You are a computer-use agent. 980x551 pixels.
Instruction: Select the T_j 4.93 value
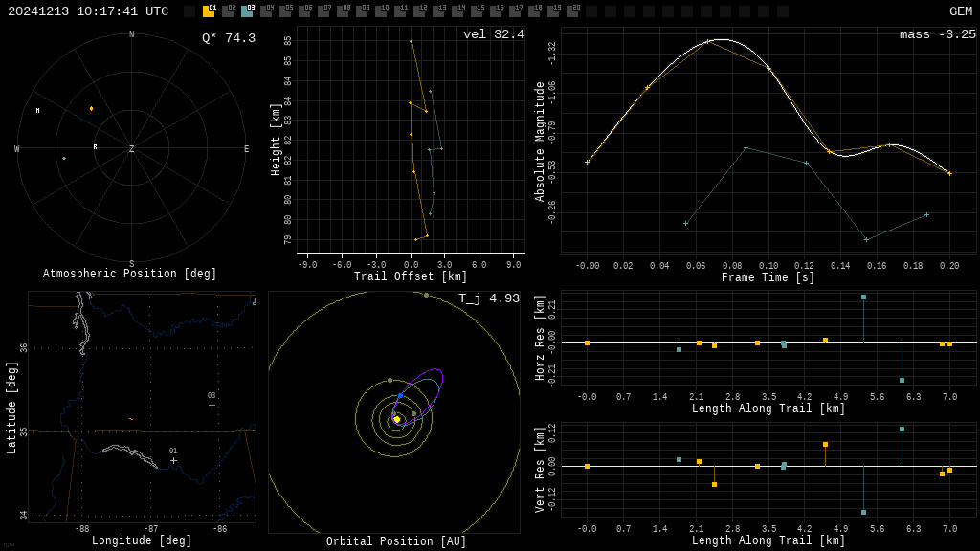tap(488, 298)
